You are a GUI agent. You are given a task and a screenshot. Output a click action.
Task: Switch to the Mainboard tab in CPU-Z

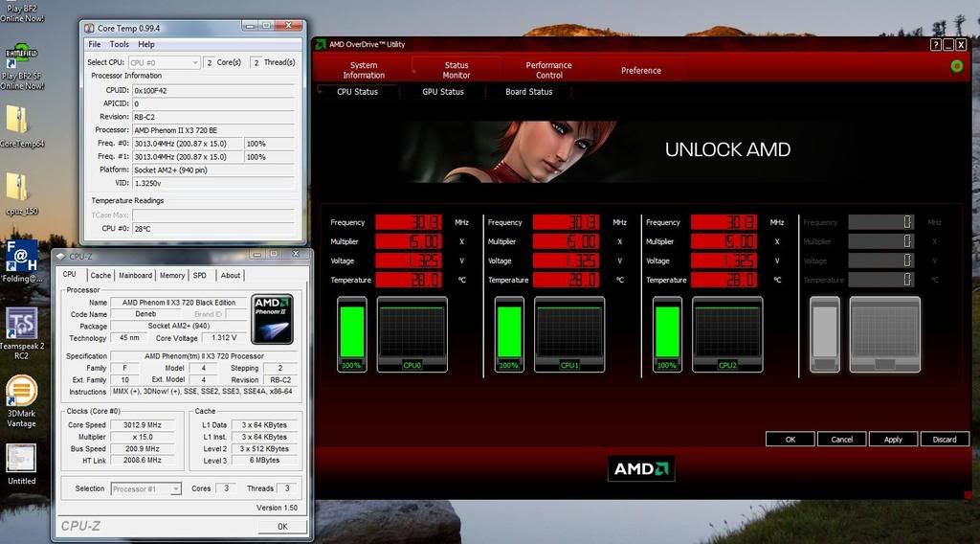(x=135, y=275)
